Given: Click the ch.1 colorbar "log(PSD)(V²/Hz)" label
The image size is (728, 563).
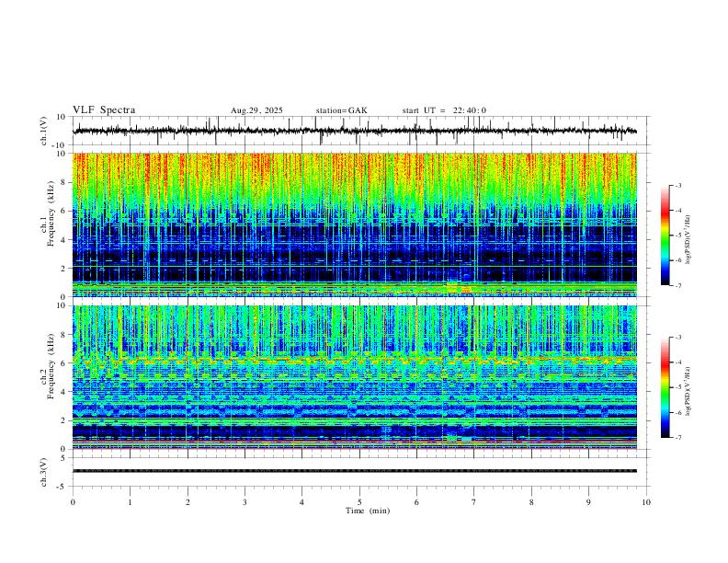Looking at the screenshot, I should click(688, 239).
